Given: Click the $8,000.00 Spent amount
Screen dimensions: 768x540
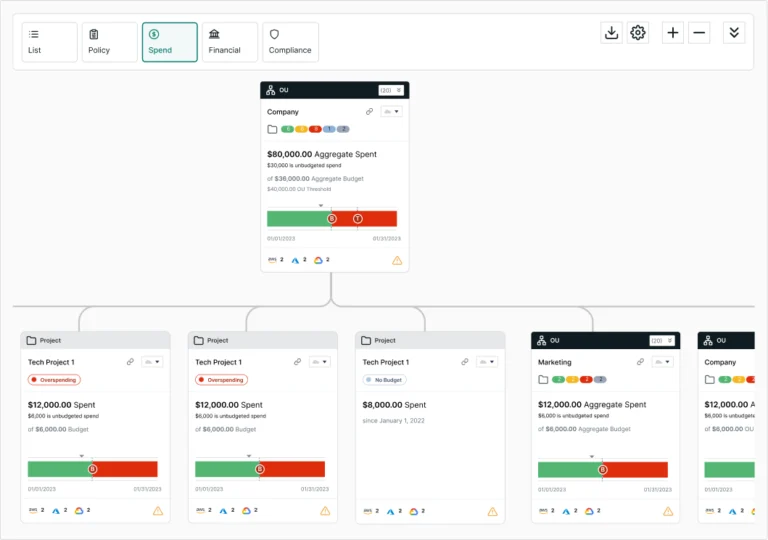Looking at the screenshot, I should 394,405.
